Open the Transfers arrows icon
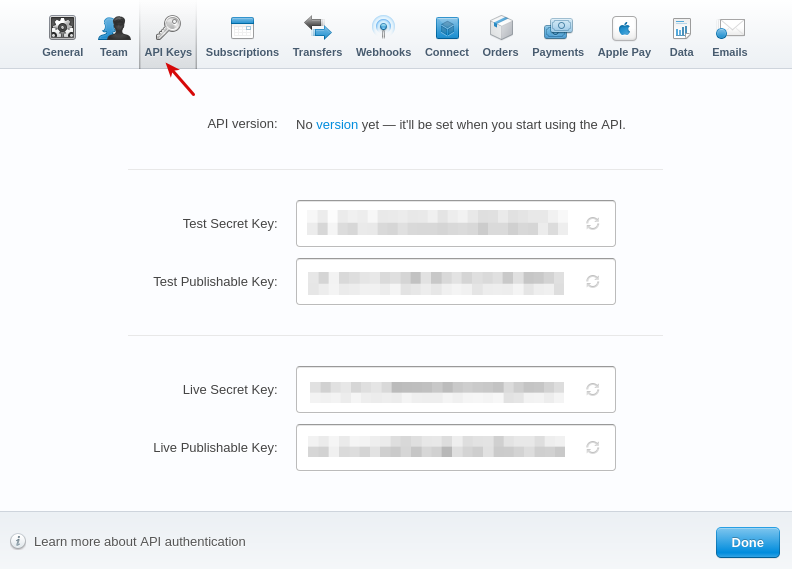Viewport: 792px width, 569px height. click(x=318, y=27)
